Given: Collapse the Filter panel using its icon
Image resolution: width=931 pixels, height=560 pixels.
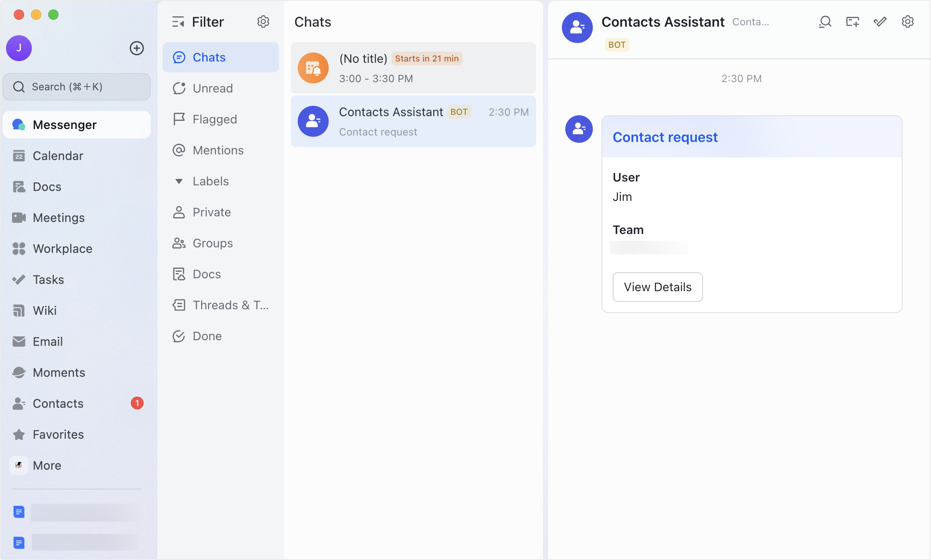Looking at the screenshot, I should (178, 22).
